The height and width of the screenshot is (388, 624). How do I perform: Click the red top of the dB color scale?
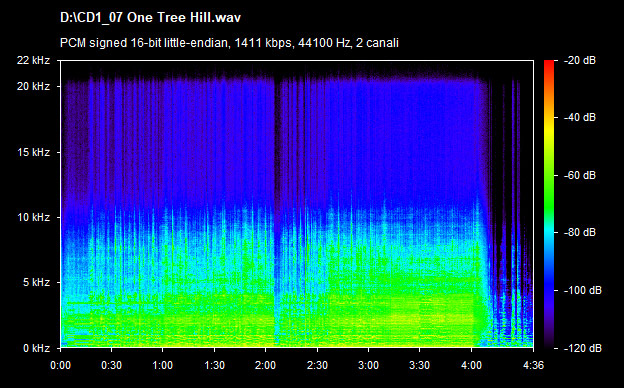point(549,64)
